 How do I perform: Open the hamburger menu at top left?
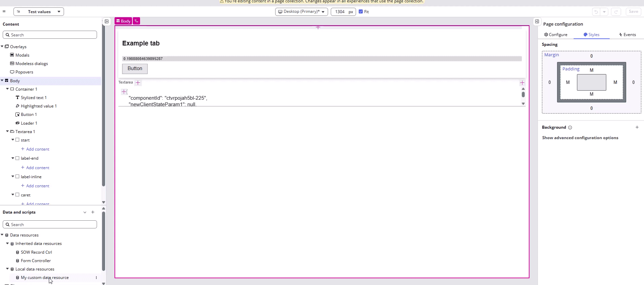(x=4, y=11)
